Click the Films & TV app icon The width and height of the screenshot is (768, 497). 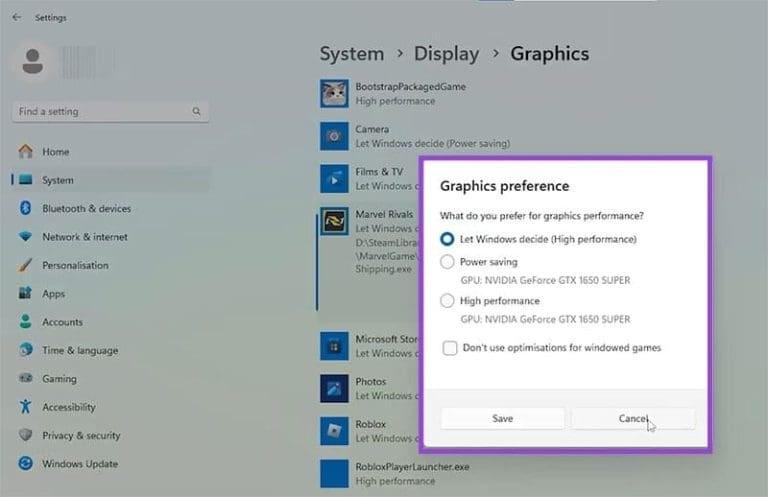click(334, 178)
